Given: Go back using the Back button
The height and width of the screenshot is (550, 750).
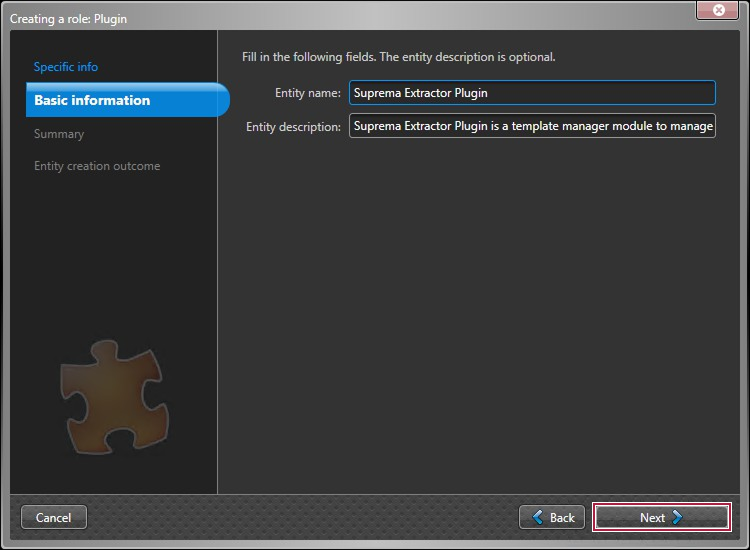Looking at the screenshot, I should [552, 517].
